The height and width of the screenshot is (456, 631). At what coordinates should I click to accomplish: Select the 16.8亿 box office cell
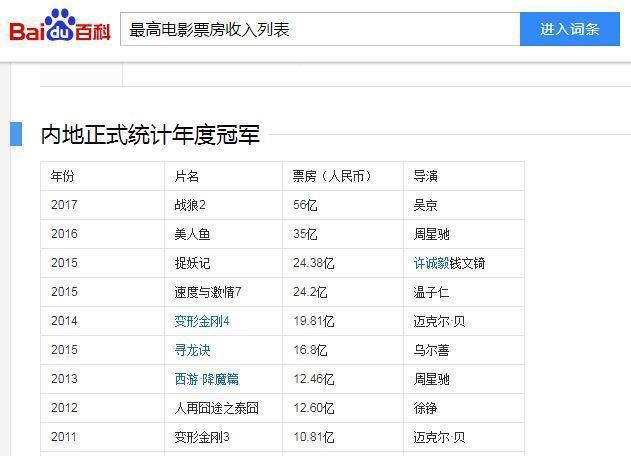pos(343,350)
